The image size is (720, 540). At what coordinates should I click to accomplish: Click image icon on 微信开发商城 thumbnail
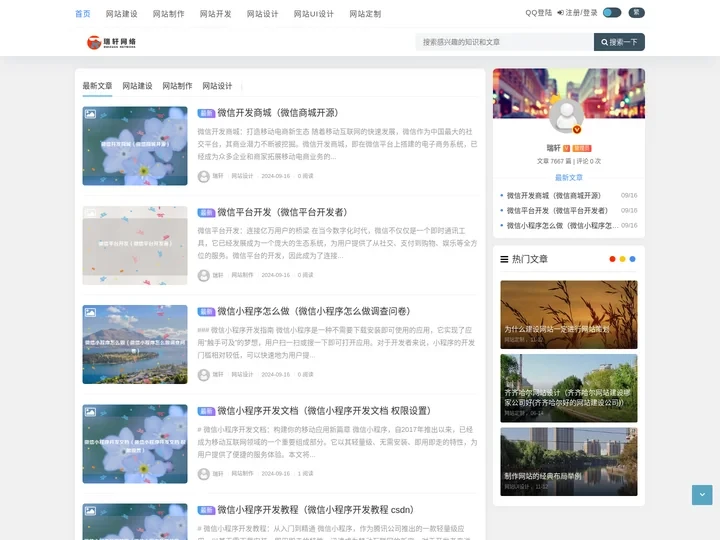pos(90,114)
